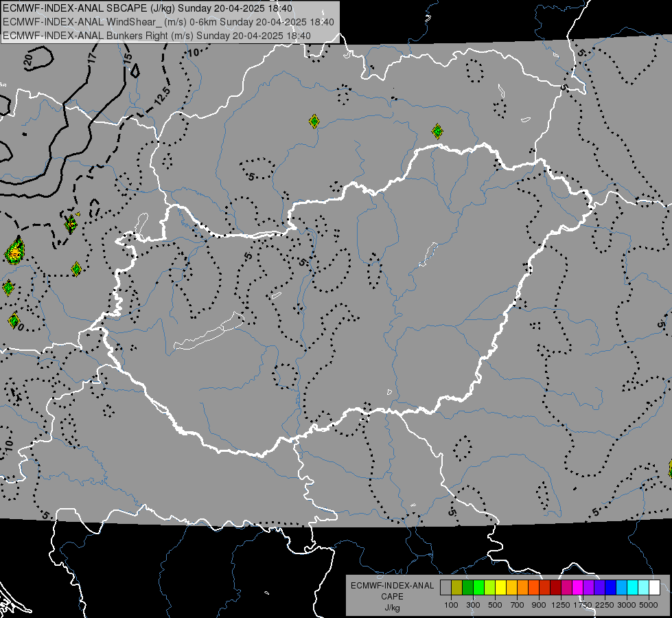Pick the amber legend swatch
The width and height of the screenshot is (672, 618).
(x=511, y=587)
